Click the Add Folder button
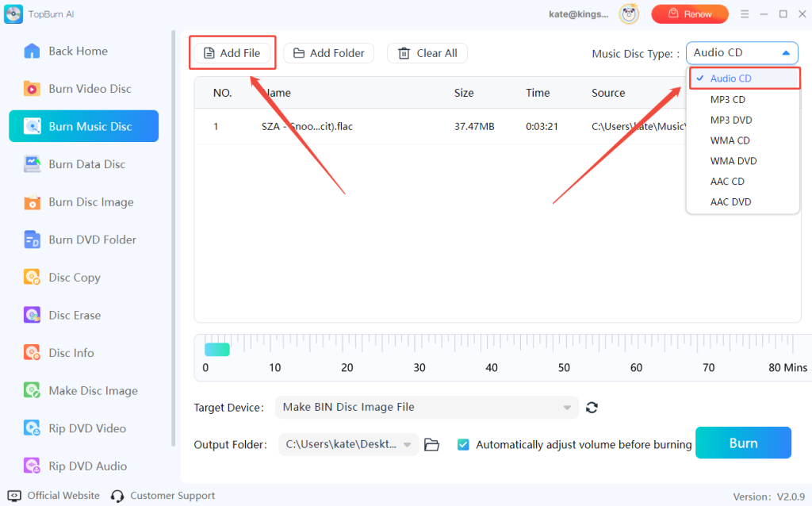 tap(328, 53)
